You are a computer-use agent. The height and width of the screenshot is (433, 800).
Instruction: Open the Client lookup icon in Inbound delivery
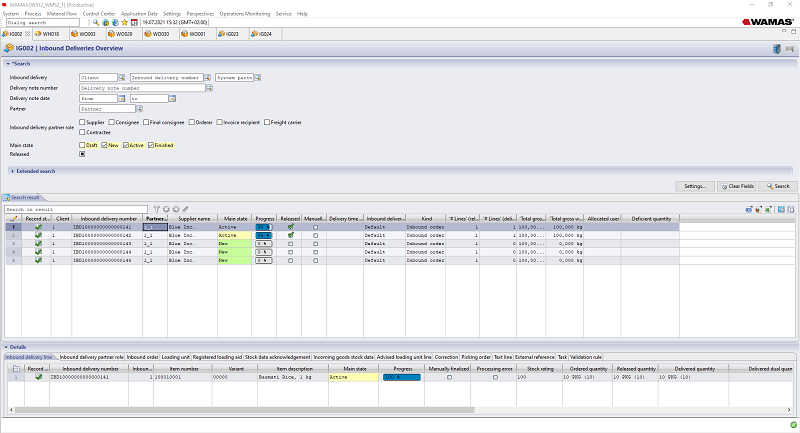[122, 78]
